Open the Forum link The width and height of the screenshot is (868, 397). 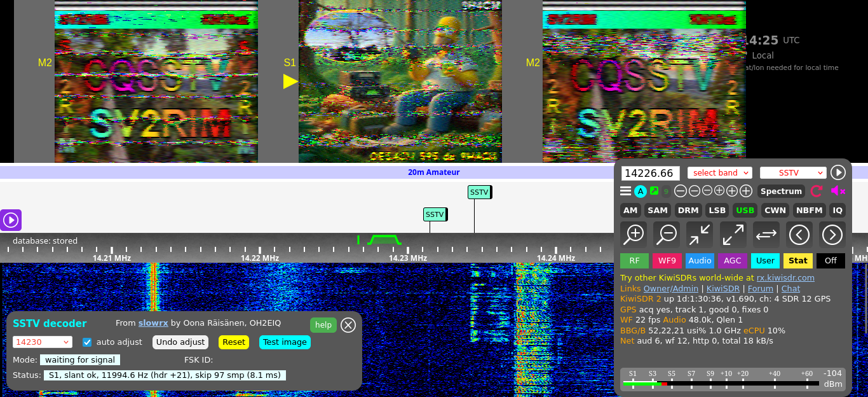coord(762,289)
